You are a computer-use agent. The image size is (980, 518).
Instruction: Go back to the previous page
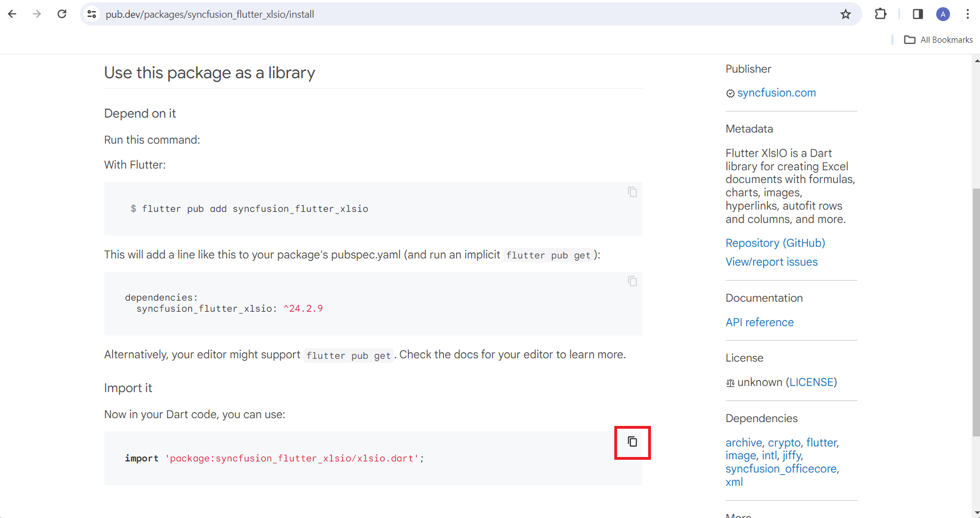tap(12, 14)
